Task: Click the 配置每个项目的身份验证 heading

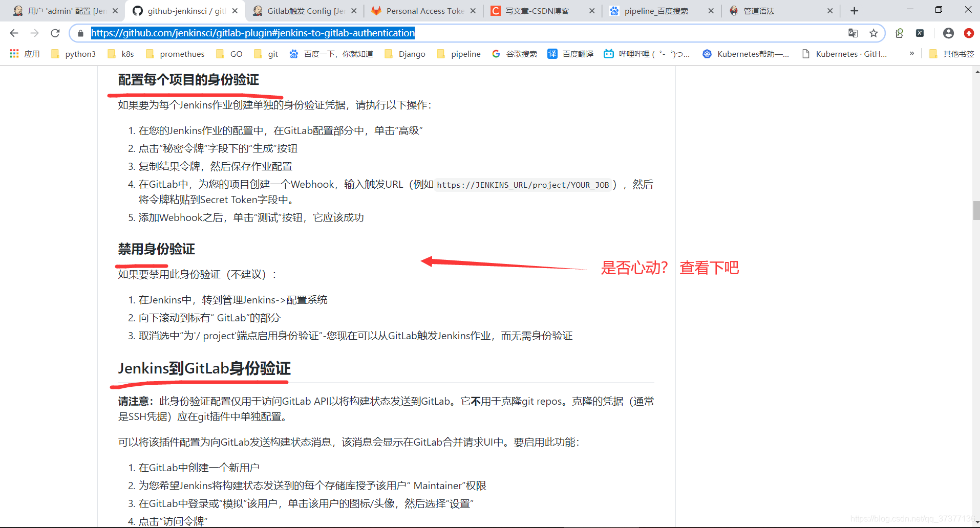Action: click(188, 80)
